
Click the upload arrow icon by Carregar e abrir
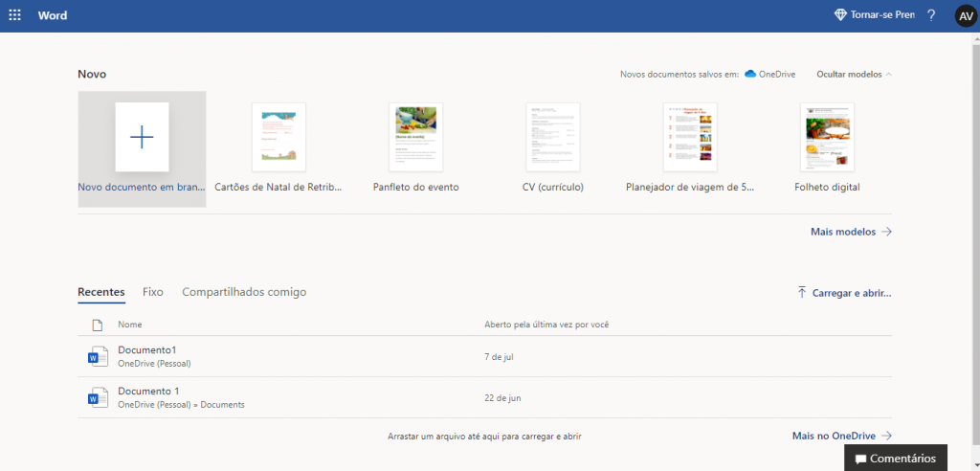click(802, 292)
